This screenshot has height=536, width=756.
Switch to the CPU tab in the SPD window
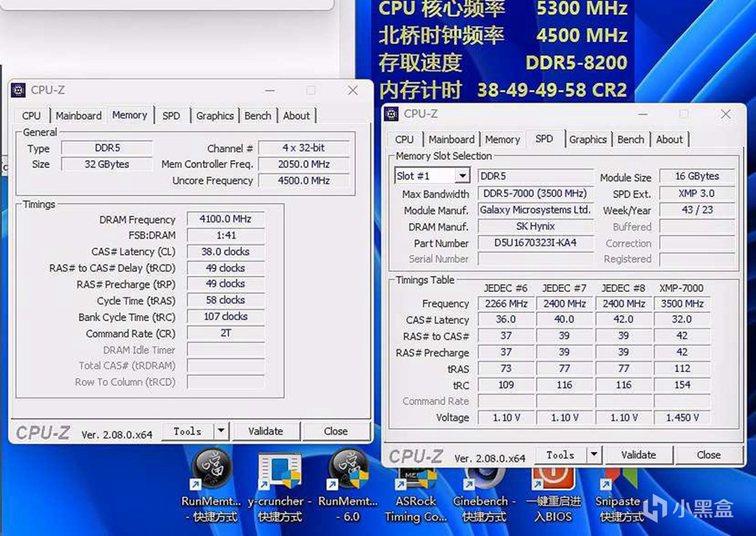[405, 139]
